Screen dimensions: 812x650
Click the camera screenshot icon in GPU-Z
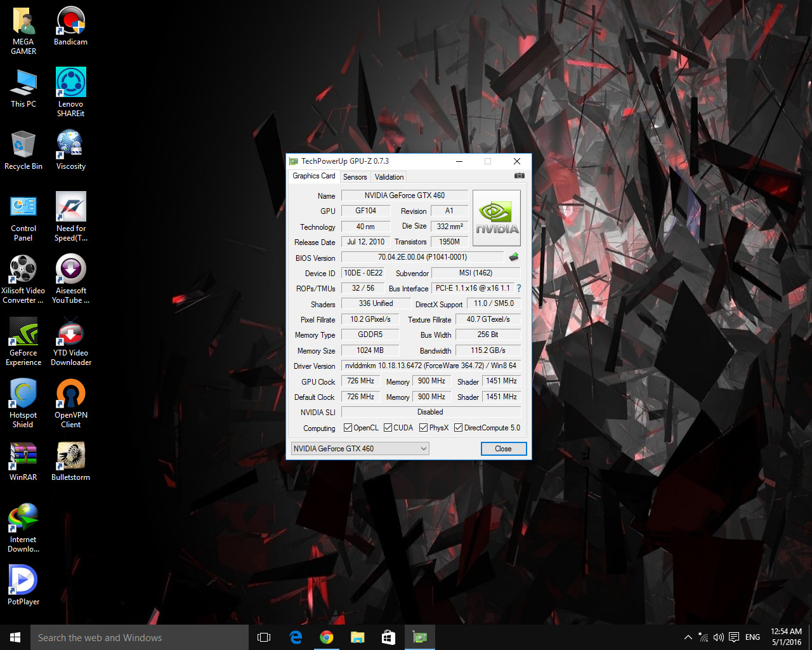pos(519,176)
